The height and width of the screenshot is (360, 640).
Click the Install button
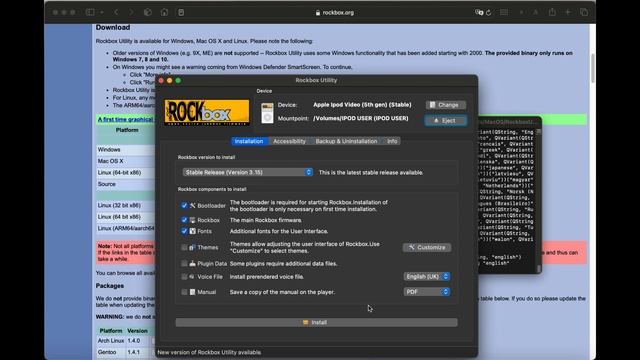tap(316, 322)
